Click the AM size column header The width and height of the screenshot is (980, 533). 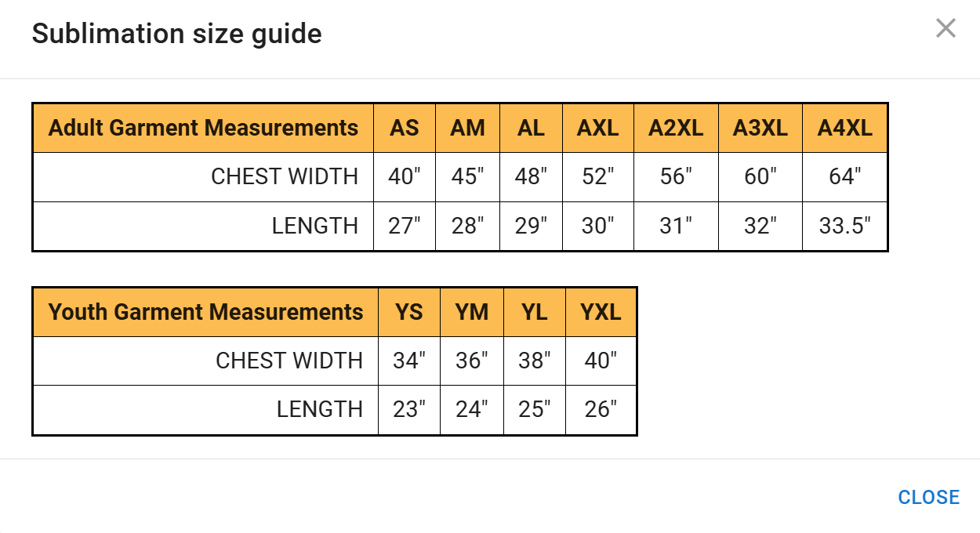[467, 128]
